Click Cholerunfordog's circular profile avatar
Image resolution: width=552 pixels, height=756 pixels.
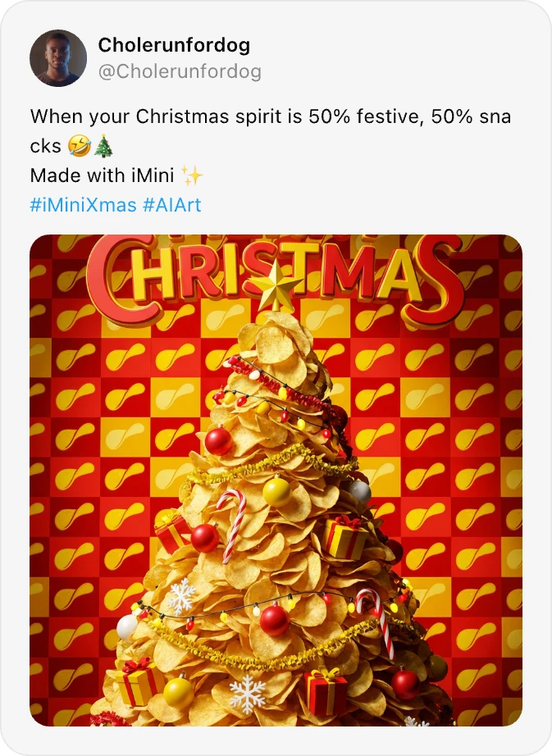pos(58,57)
